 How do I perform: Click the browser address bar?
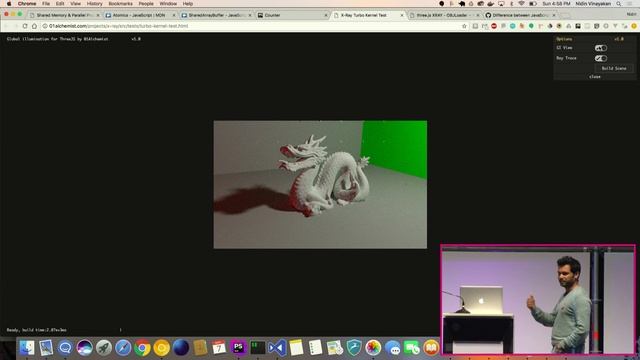[x=253, y=26]
